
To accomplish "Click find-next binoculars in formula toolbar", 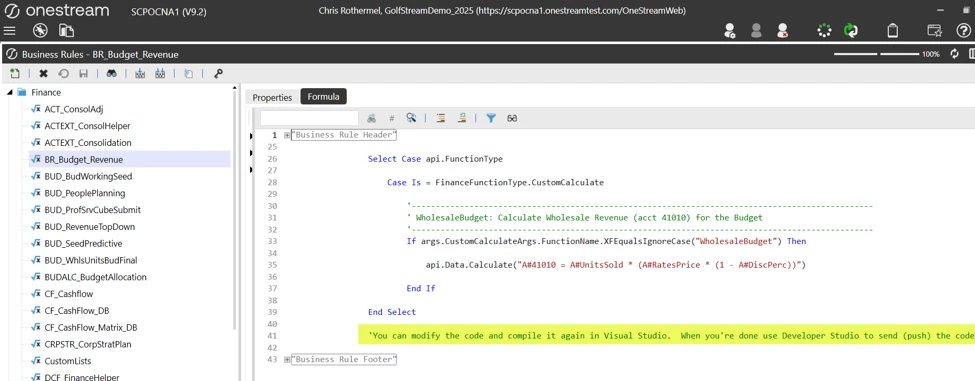I will click(372, 117).
